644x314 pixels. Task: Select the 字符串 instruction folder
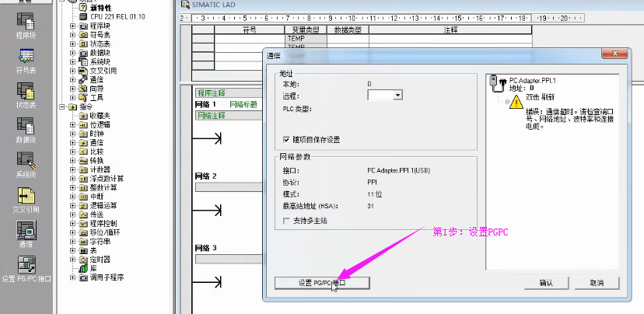(100, 242)
